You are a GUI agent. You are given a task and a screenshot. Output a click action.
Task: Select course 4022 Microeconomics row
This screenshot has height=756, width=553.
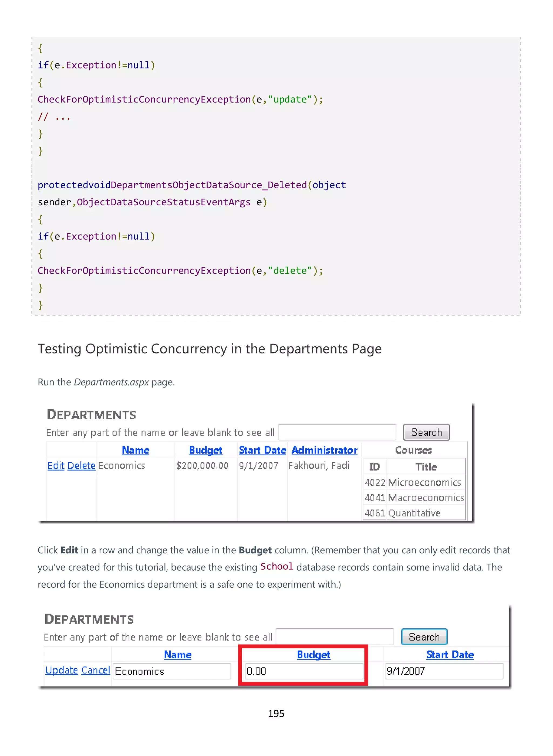[x=414, y=482]
